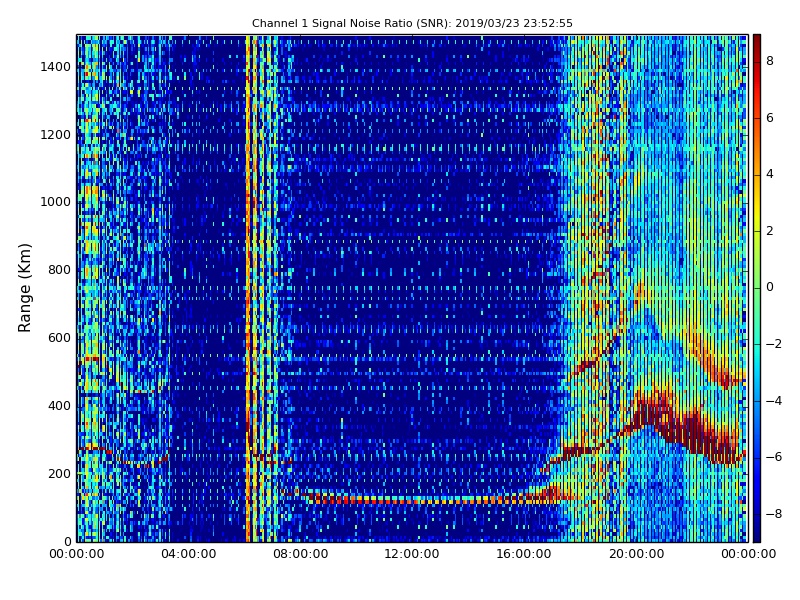Click the 200 range tick label
Screen dimensions: 800x600
click(59, 473)
